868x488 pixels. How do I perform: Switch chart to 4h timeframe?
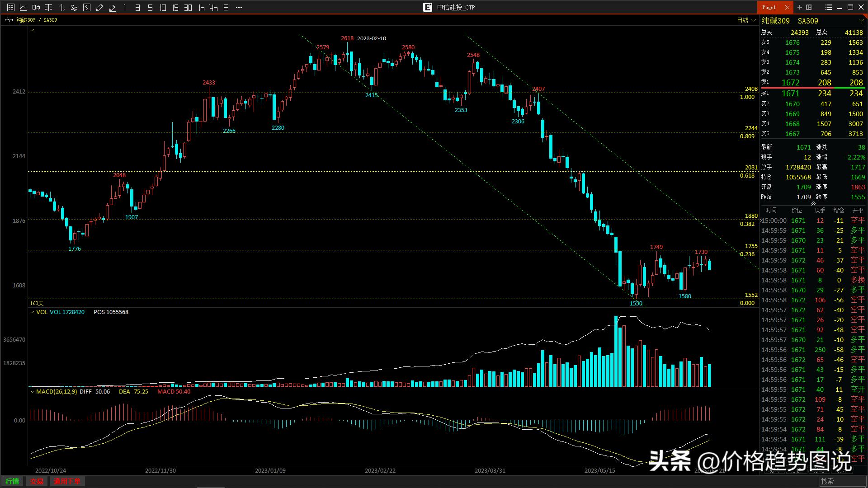(x=213, y=7)
